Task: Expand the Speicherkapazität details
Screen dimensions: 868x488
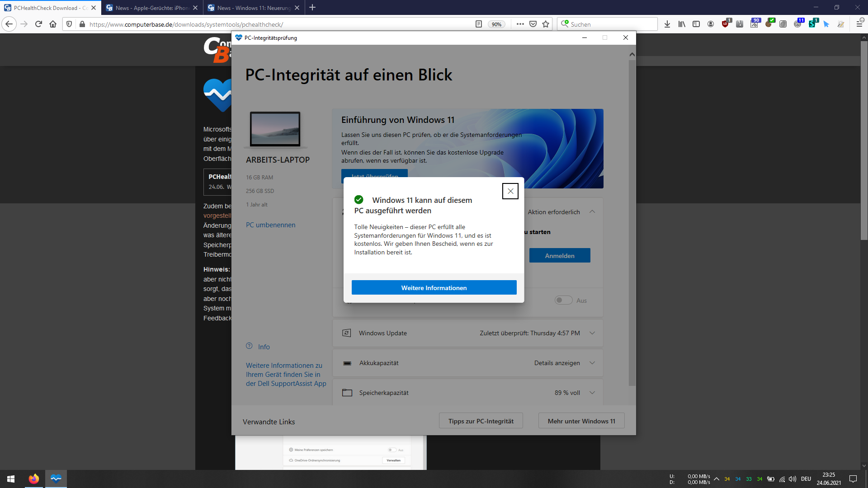Action: (x=592, y=392)
